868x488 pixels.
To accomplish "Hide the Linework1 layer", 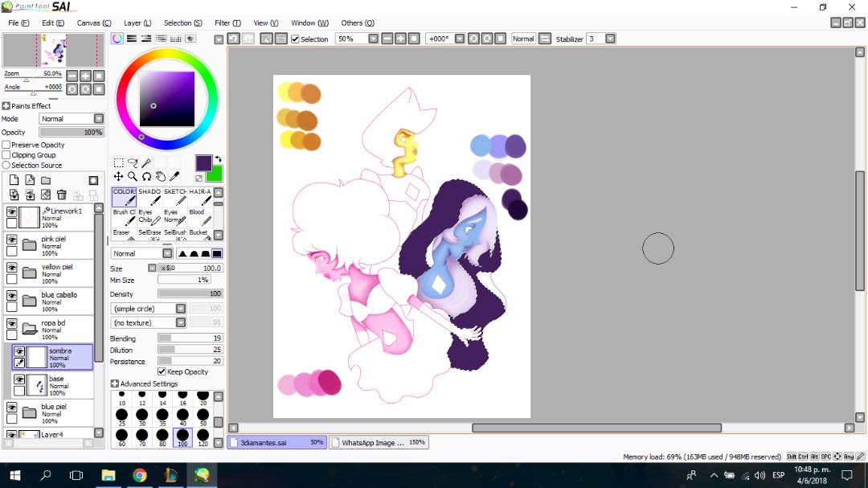I will click(11, 211).
